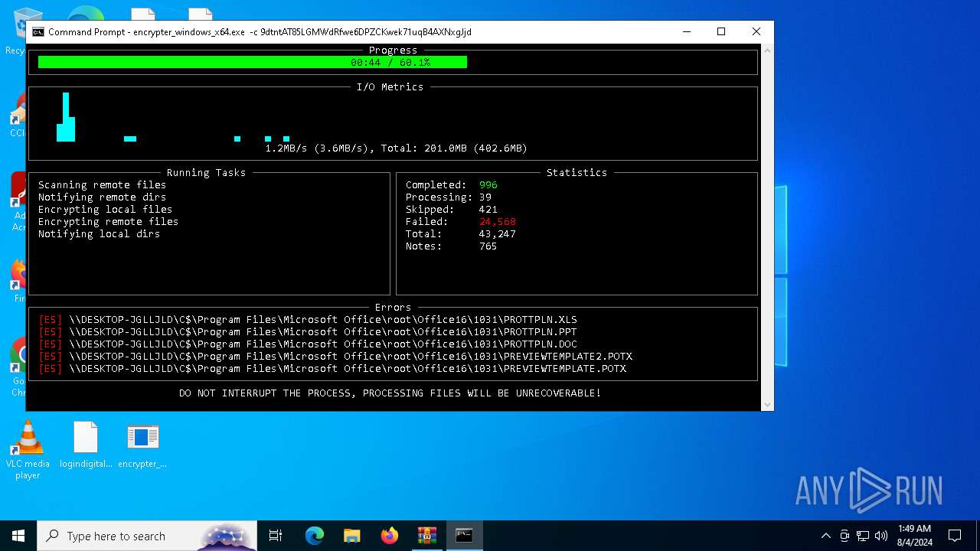Click the PREVIEWTEMPLATE2.POTX error line
The height and width of the screenshot is (551, 980).
[335, 356]
